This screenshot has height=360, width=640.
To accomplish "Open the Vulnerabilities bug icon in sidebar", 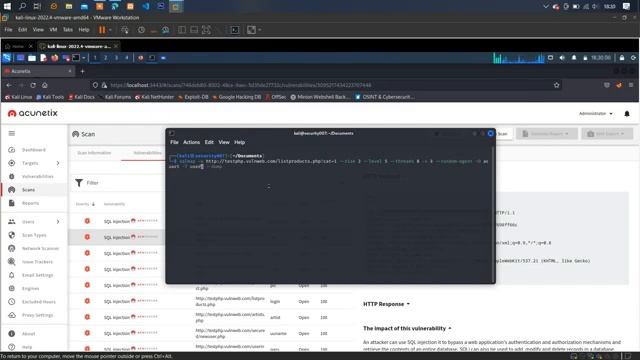I will click(x=11, y=176).
